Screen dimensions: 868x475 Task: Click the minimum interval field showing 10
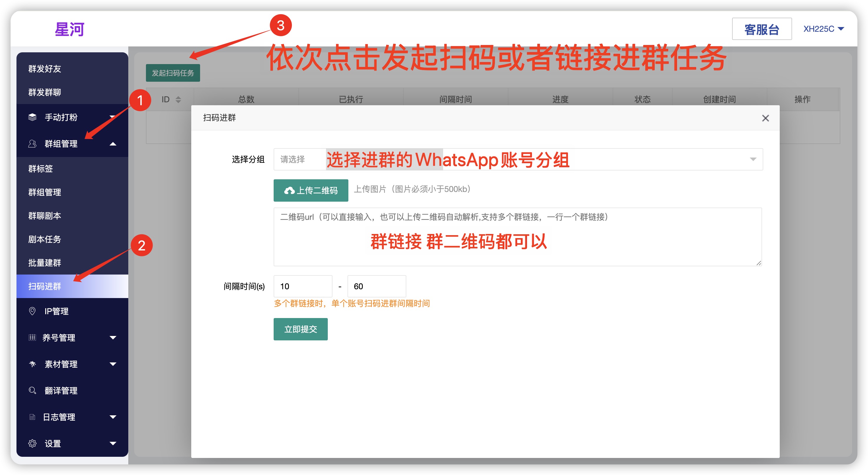302,286
